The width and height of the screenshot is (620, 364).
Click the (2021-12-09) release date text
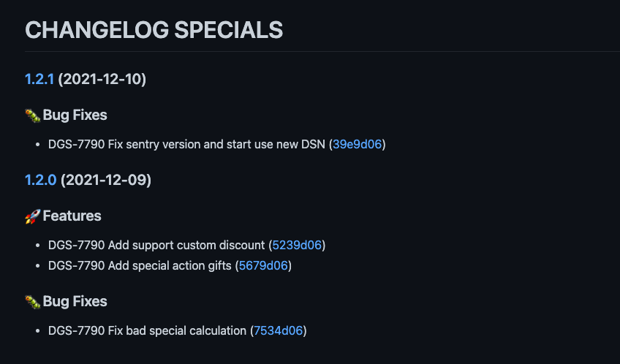[x=106, y=180]
